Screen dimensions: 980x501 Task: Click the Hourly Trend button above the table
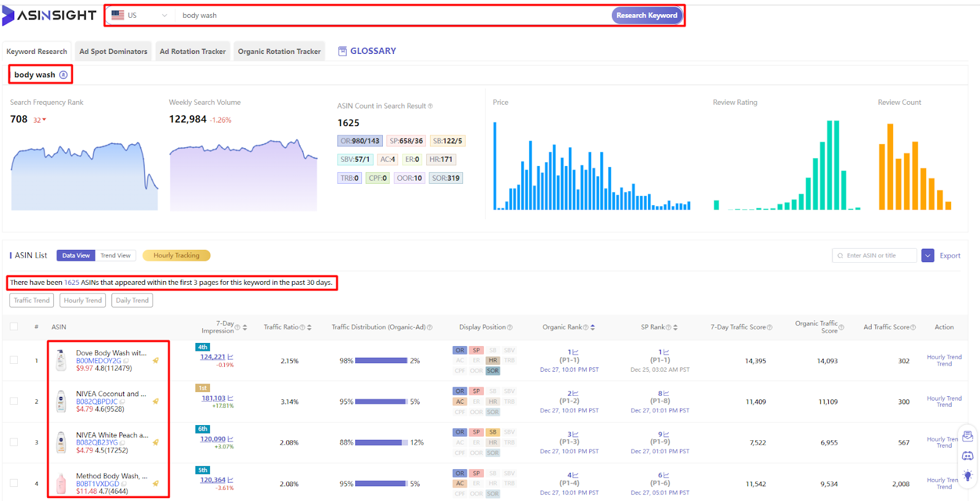pyautogui.click(x=83, y=300)
